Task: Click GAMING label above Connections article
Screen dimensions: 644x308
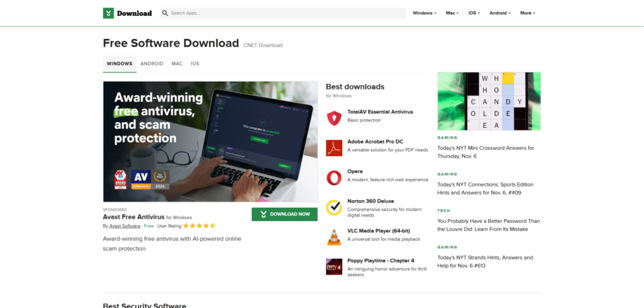Action: click(447, 174)
